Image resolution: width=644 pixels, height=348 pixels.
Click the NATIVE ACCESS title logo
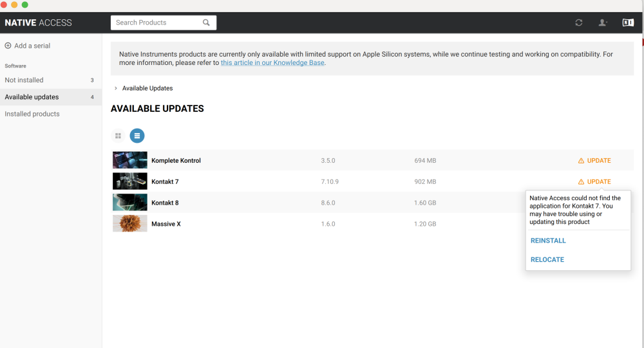[x=38, y=23]
